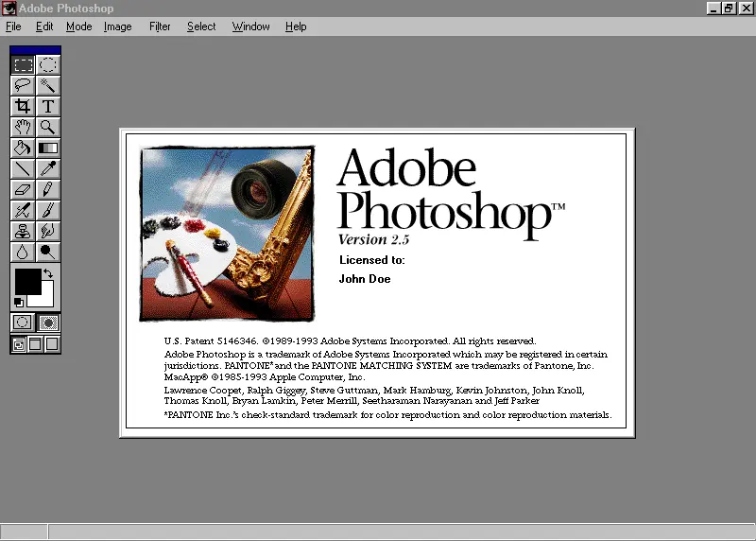Select the Rubber Stamp tool
This screenshot has width=756, height=541.
point(23,231)
